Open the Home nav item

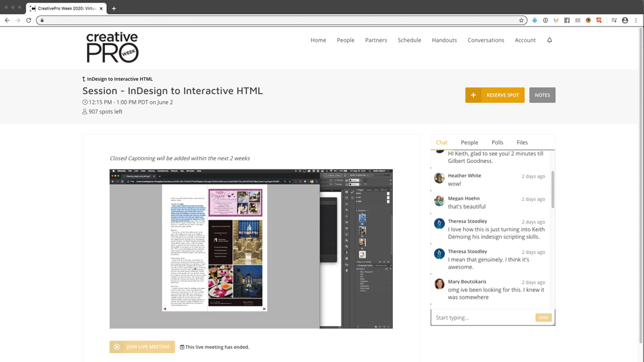318,40
